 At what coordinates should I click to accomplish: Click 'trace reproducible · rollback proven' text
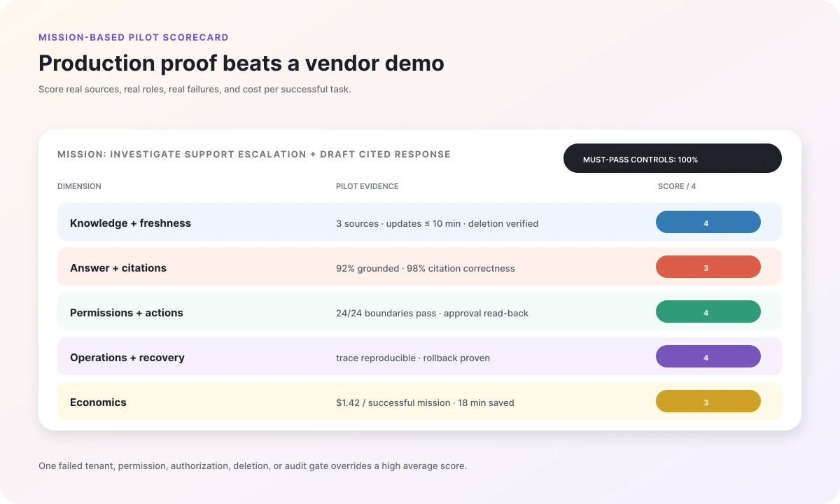point(413,358)
